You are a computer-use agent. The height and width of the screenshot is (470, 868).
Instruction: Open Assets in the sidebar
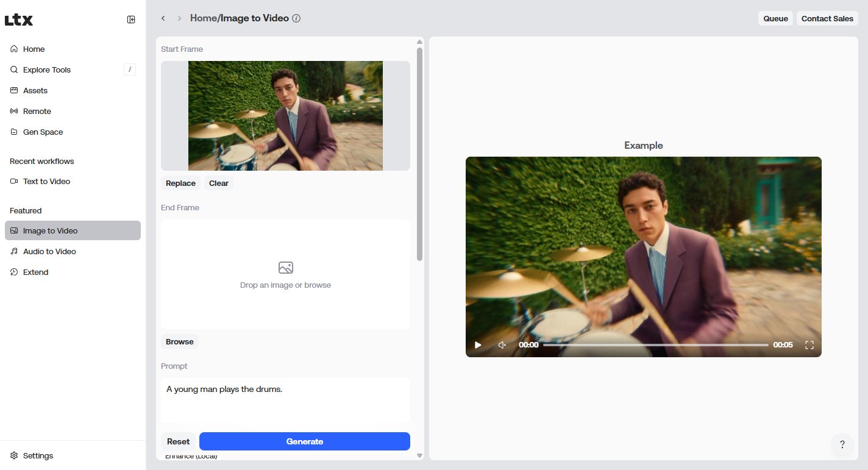point(73,90)
